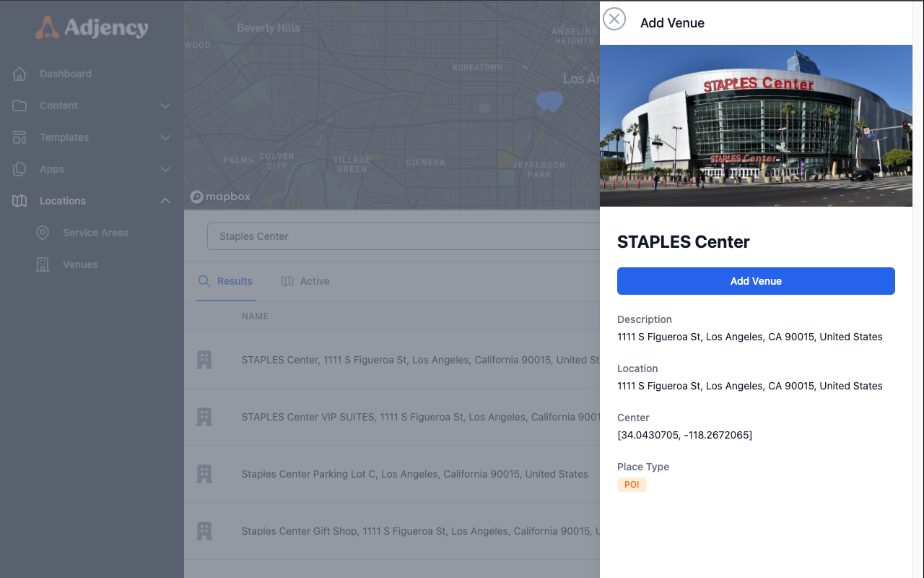Screen dimensions: 924x578
Task: Expand the Apps menu chevron
Action: tap(165, 169)
